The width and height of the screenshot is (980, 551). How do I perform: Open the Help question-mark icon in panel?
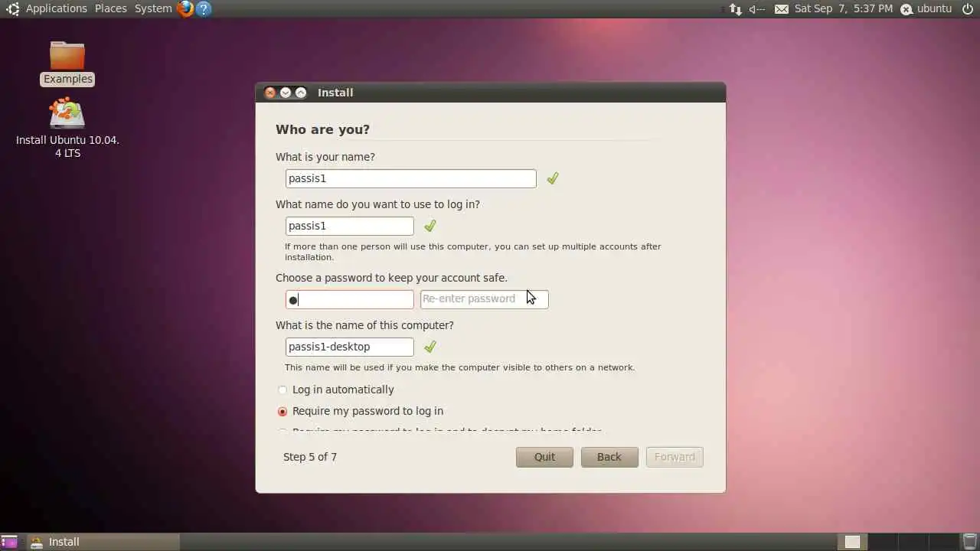(x=203, y=8)
